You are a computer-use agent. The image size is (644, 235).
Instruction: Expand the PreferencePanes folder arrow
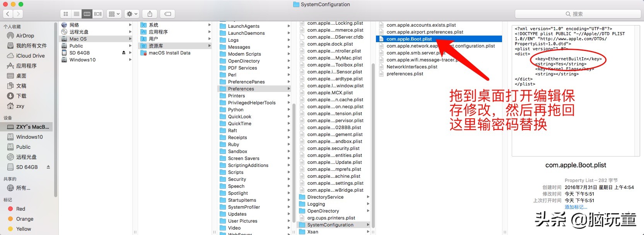pos(289,82)
